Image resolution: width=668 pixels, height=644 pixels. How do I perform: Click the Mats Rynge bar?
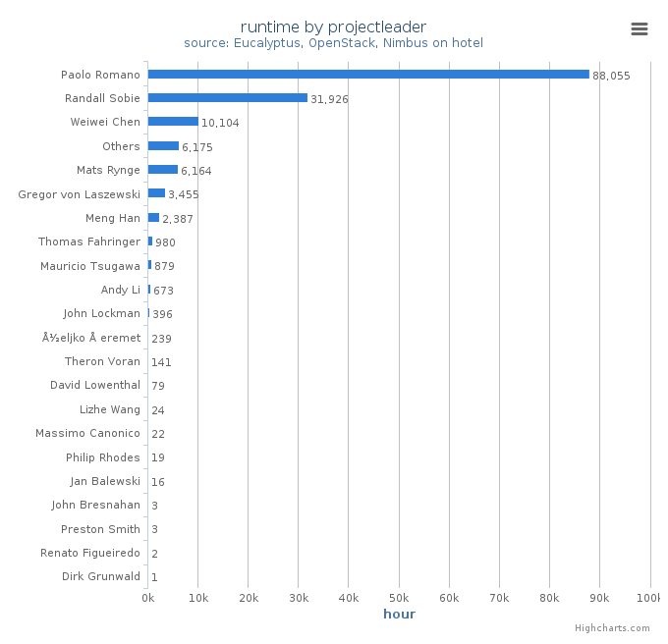click(x=163, y=170)
